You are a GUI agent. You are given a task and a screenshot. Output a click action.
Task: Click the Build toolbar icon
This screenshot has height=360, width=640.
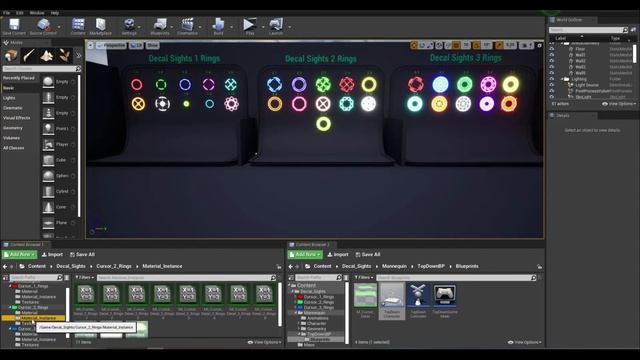(218, 27)
